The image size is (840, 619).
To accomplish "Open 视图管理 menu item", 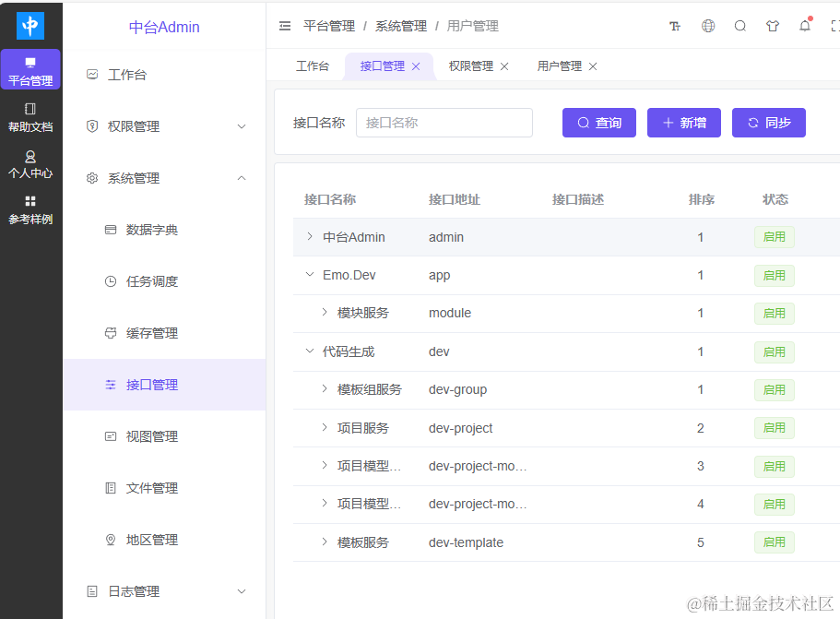I will (164, 436).
